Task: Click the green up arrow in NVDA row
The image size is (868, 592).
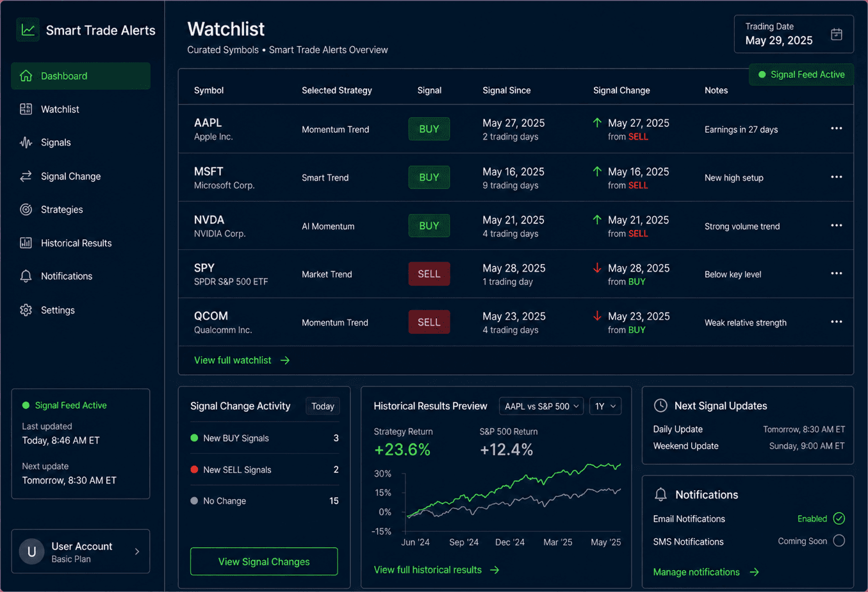Action: click(597, 219)
